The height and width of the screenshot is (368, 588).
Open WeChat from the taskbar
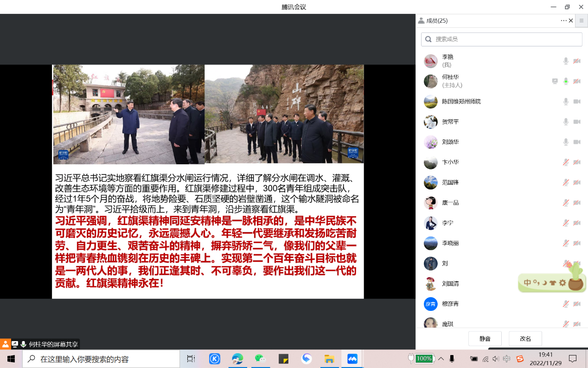pyautogui.click(x=260, y=359)
